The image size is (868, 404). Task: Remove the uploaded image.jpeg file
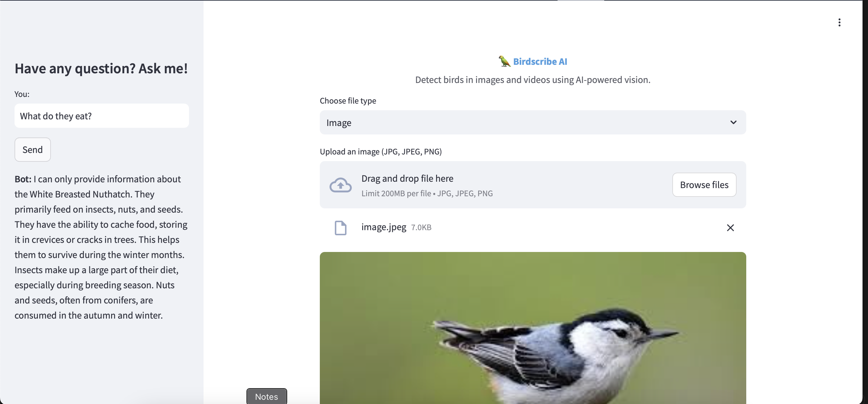(730, 228)
